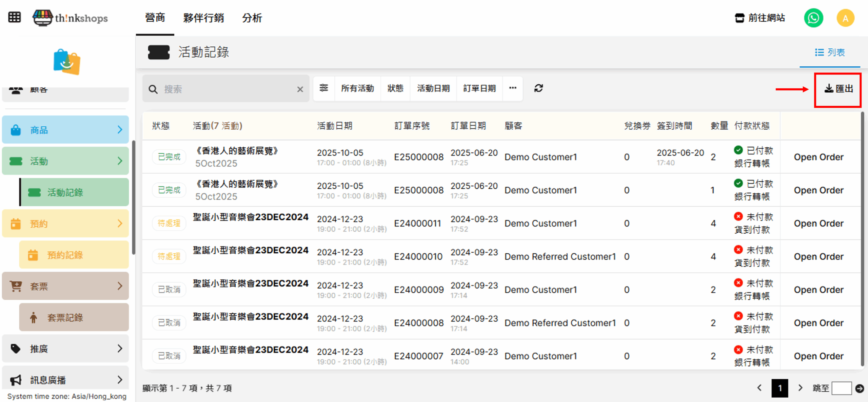Switch to the 分析 tab

click(252, 18)
